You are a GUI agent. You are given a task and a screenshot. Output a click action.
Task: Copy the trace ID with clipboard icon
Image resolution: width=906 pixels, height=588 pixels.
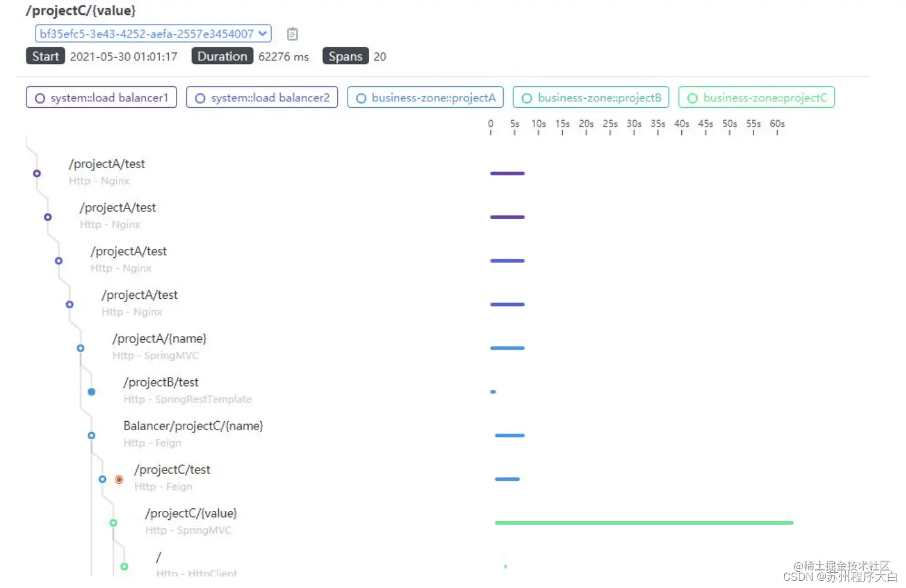click(x=292, y=34)
